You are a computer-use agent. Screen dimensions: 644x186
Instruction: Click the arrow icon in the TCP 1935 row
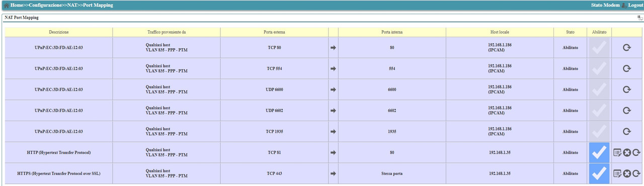333,132
